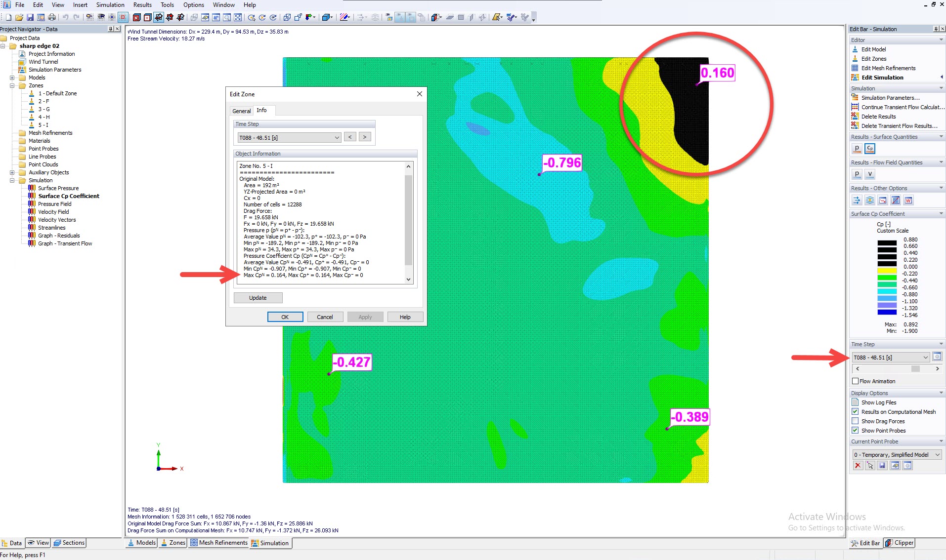Open the Results menu
The image size is (946, 560).
[142, 5]
